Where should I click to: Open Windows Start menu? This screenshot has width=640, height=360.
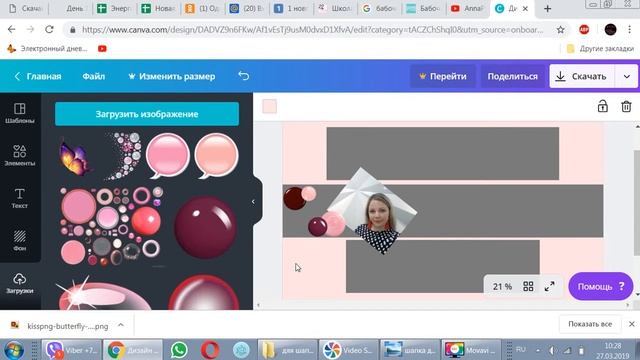(14, 350)
